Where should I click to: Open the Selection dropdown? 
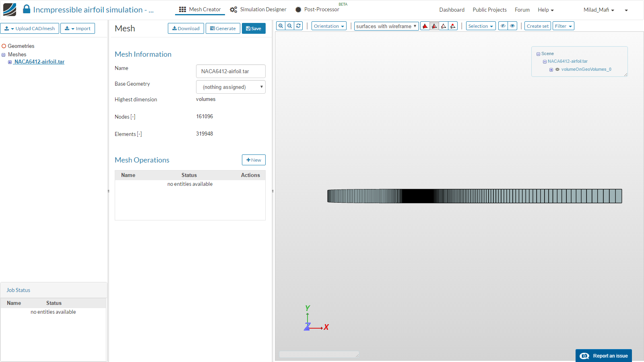[x=481, y=26]
